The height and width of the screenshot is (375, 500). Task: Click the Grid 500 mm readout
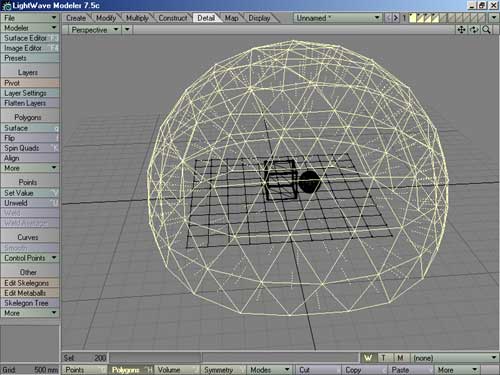[x=30, y=370]
